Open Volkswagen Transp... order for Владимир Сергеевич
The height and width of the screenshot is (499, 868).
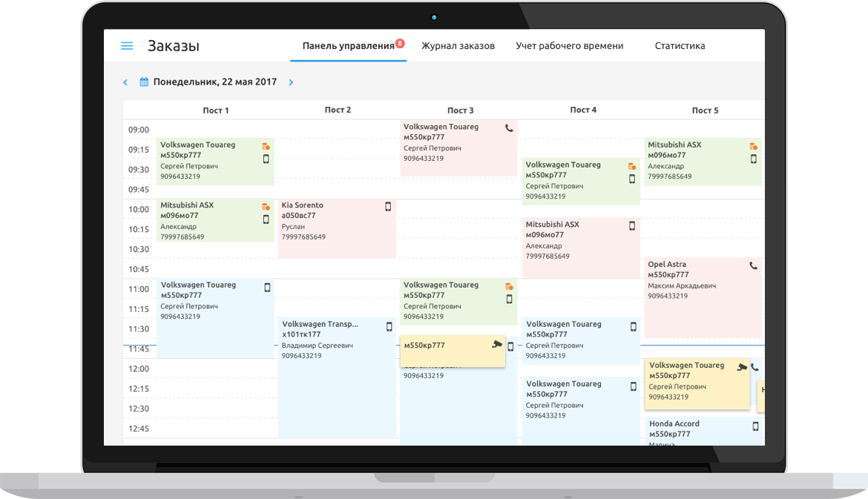tap(337, 377)
